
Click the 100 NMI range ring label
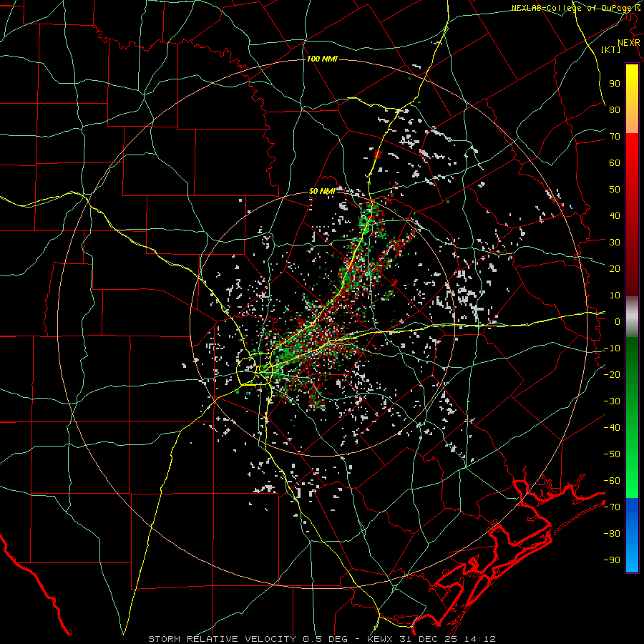point(322,59)
